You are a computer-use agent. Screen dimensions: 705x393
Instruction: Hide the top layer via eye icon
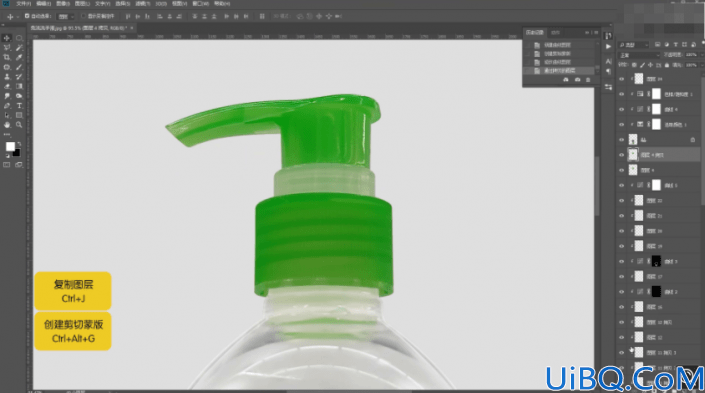coord(622,79)
